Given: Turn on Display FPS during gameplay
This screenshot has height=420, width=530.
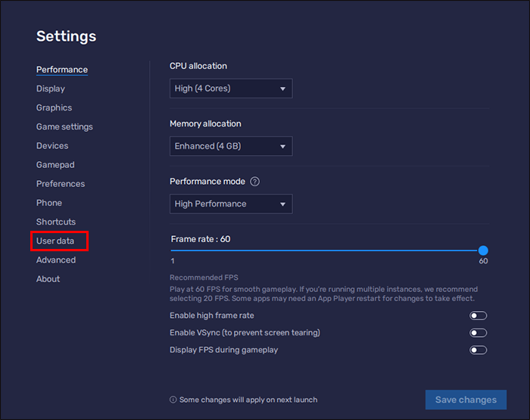Looking at the screenshot, I should coord(478,350).
